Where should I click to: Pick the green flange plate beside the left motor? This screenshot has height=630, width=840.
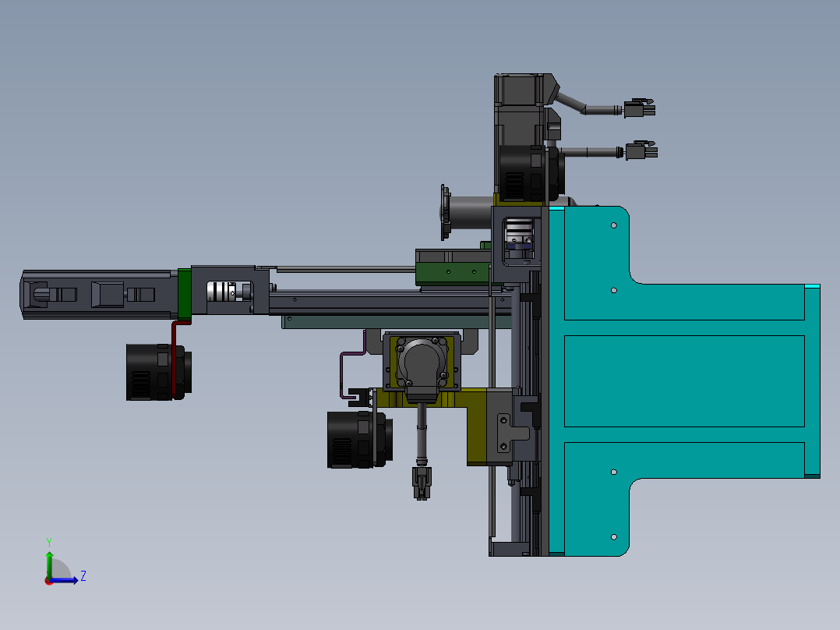pyautogui.click(x=184, y=295)
